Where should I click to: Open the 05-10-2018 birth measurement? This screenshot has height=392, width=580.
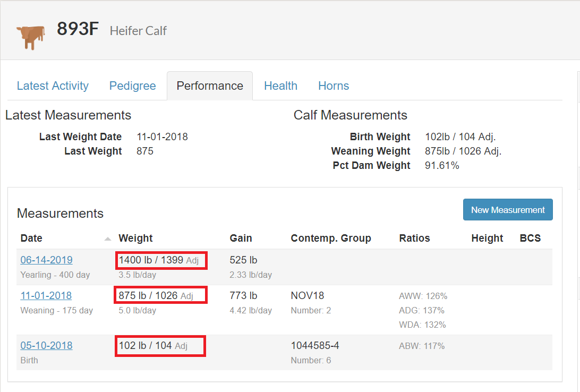pos(47,346)
